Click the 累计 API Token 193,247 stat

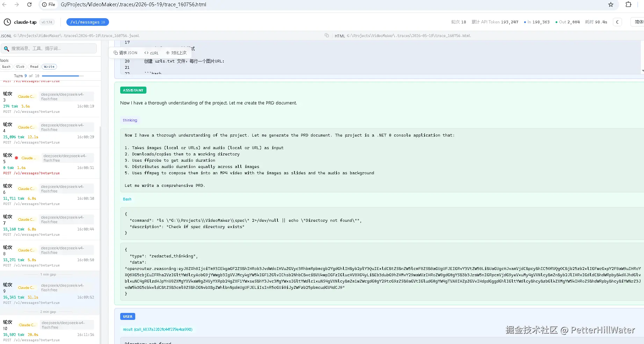(x=495, y=22)
